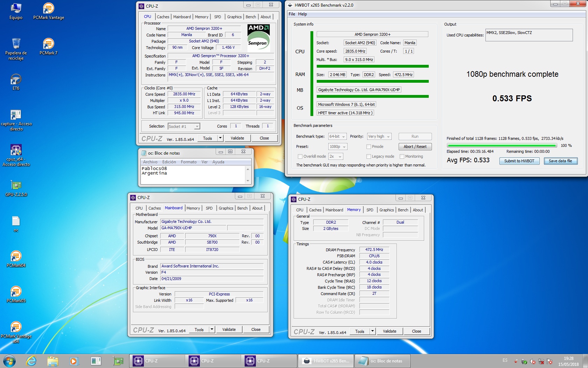Open the Priority Very high dropdown

pos(379,136)
